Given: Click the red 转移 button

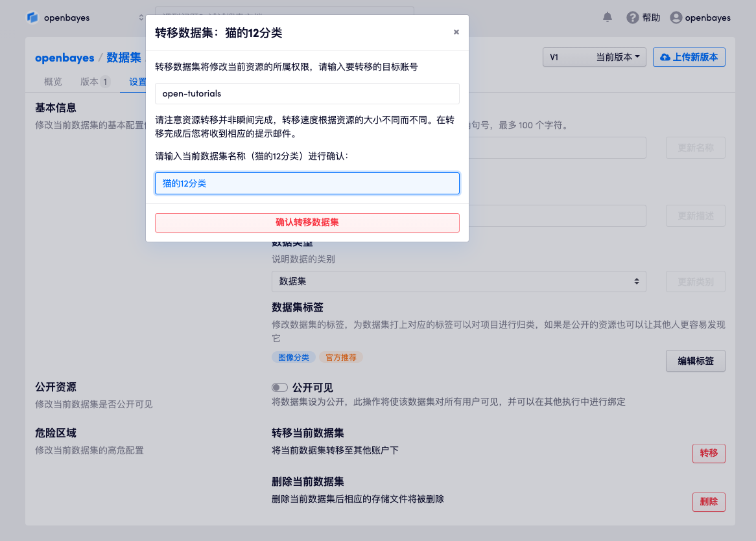Looking at the screenshot, I should (x=708, y=453).
